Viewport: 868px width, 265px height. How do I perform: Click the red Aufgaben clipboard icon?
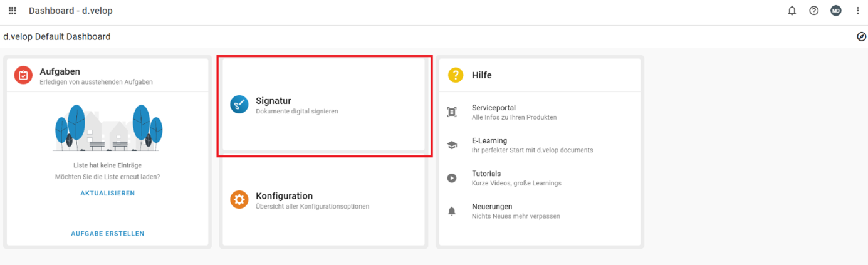pos(23,75)
